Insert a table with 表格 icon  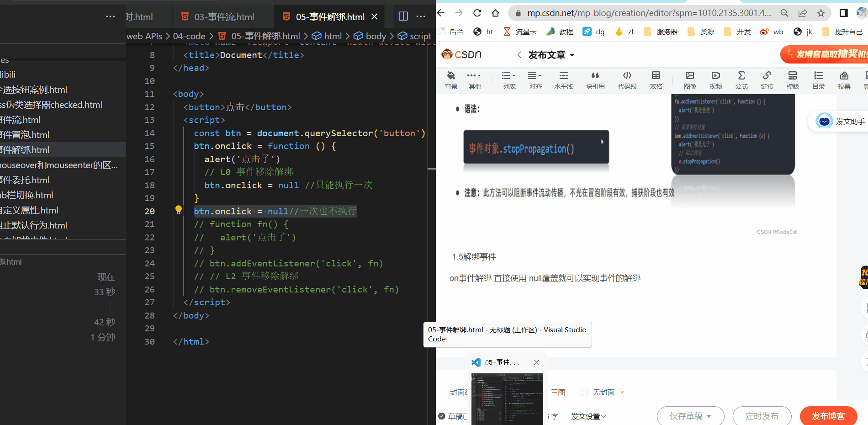[x=656, y=80]
